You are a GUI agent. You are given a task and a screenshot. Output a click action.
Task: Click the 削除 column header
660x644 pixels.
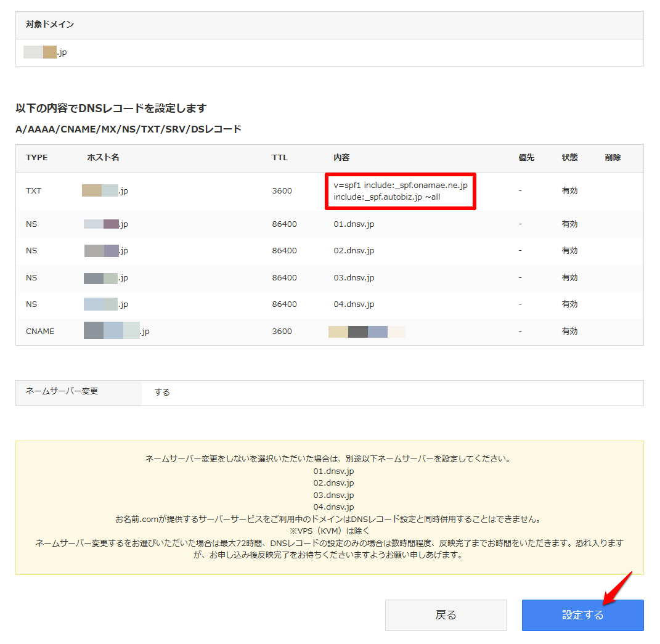click(x=613, y=158)
